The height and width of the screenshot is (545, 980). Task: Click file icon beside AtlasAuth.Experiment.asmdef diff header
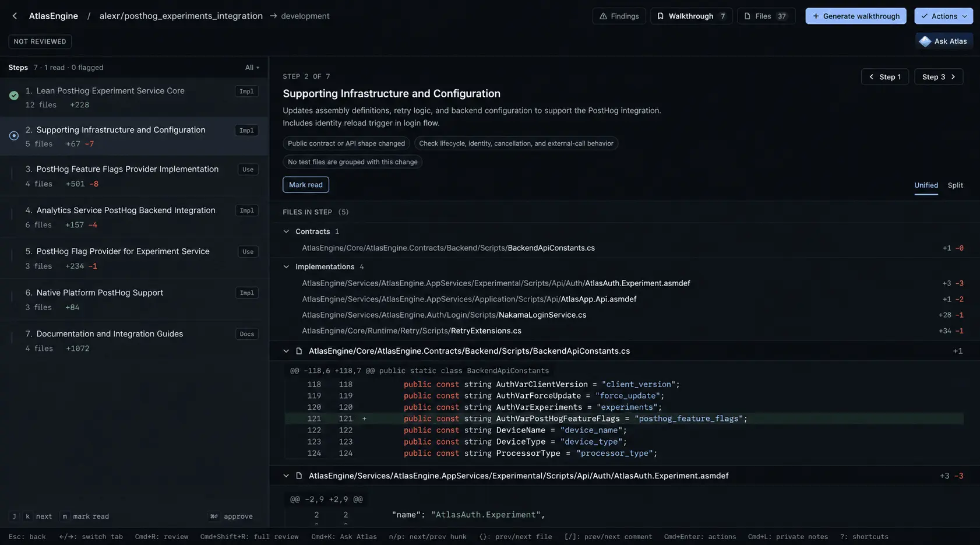pos(299,476)
